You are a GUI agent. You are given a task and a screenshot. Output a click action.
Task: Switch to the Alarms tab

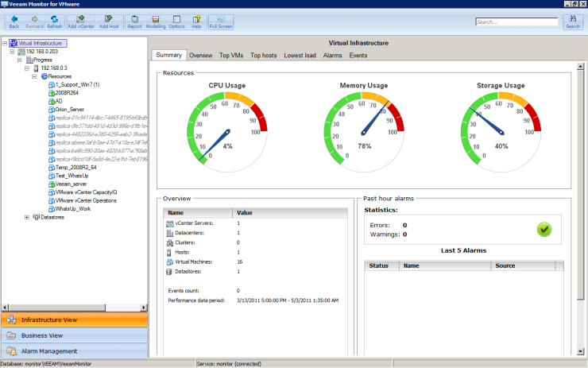[x=333, y=55]
